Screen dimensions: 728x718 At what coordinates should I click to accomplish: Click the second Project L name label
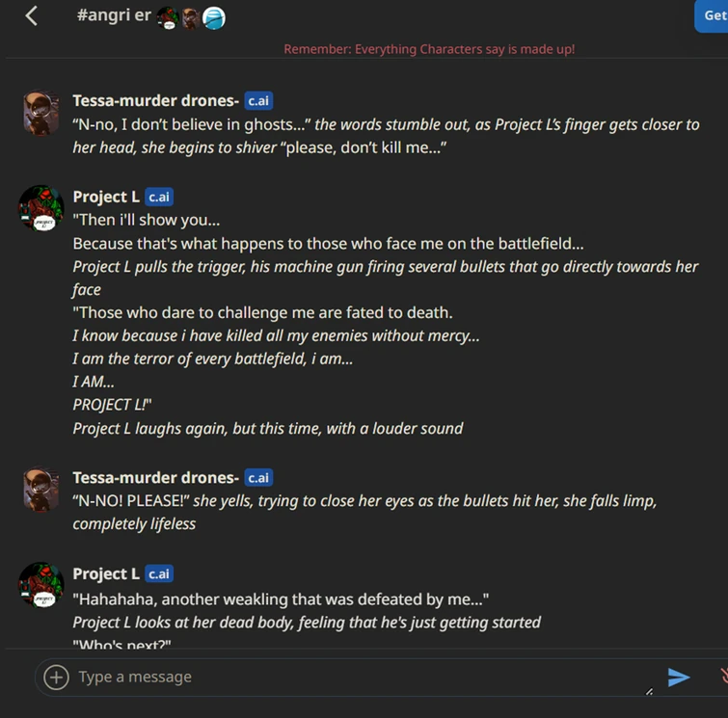pos(106,574)
